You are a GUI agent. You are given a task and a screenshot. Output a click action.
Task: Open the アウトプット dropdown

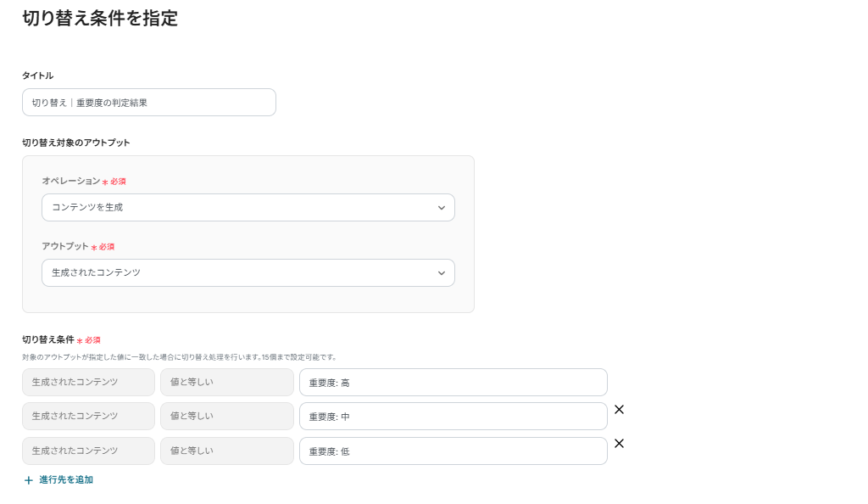tap(248, 273)
